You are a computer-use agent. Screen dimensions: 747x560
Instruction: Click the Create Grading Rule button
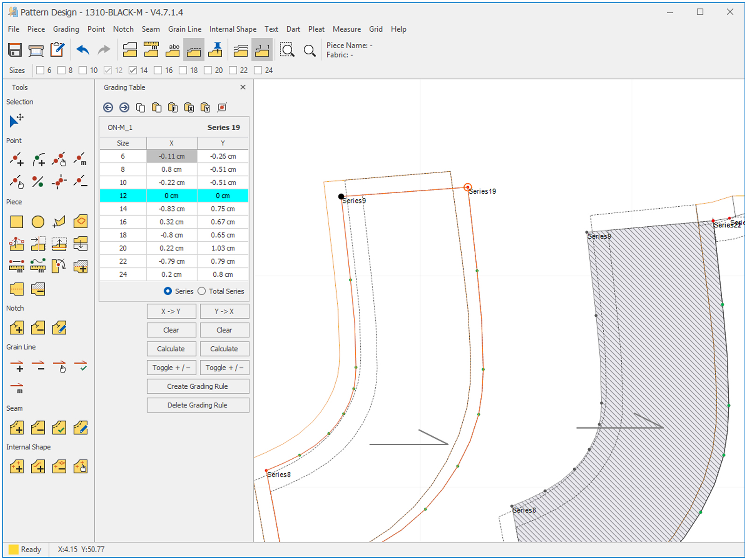point(197,386)
